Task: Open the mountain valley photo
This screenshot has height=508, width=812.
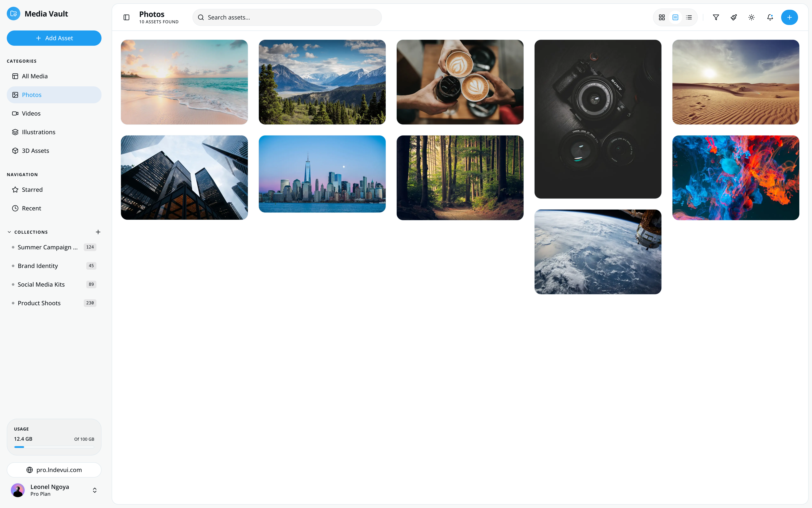Action: (x=322, y=82)
